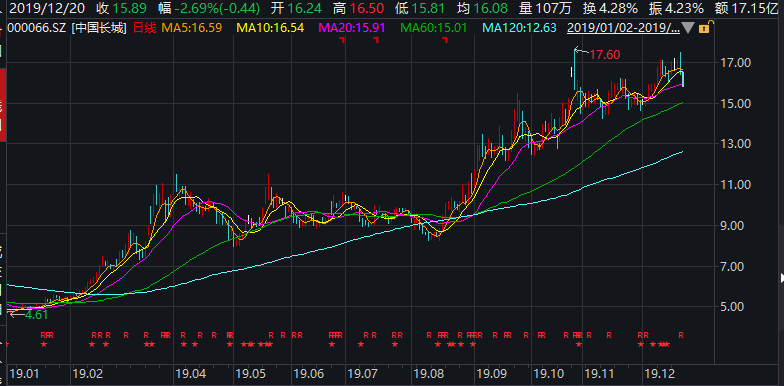
Task: Open the [中国长城] stock name label
Action: (100, 28)
